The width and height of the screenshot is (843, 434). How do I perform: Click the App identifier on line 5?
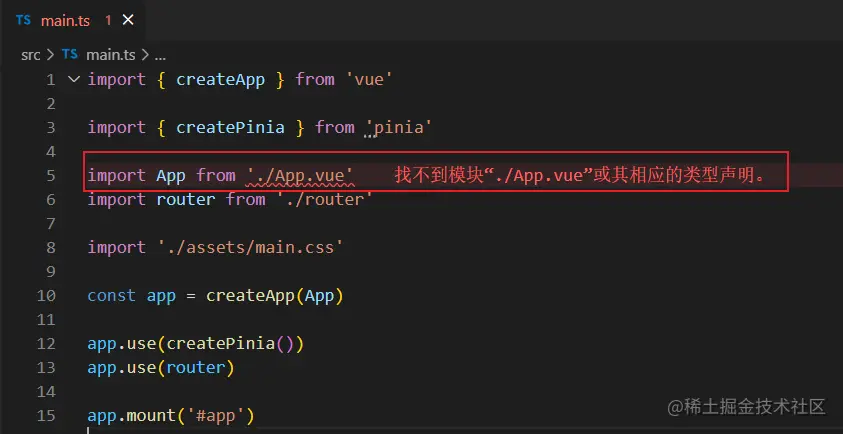pyautogui.click(x=171, y=175)
